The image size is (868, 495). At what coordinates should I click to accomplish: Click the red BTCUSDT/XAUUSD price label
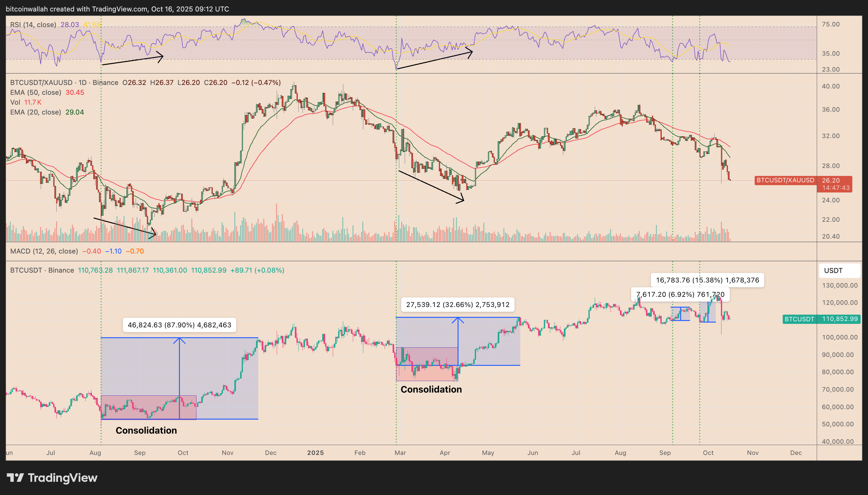(785, 180)
